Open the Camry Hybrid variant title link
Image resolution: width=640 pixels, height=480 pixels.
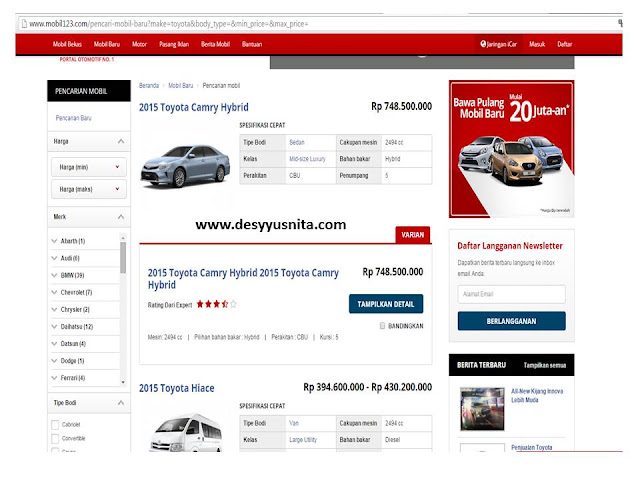click(x=243, y=279)
